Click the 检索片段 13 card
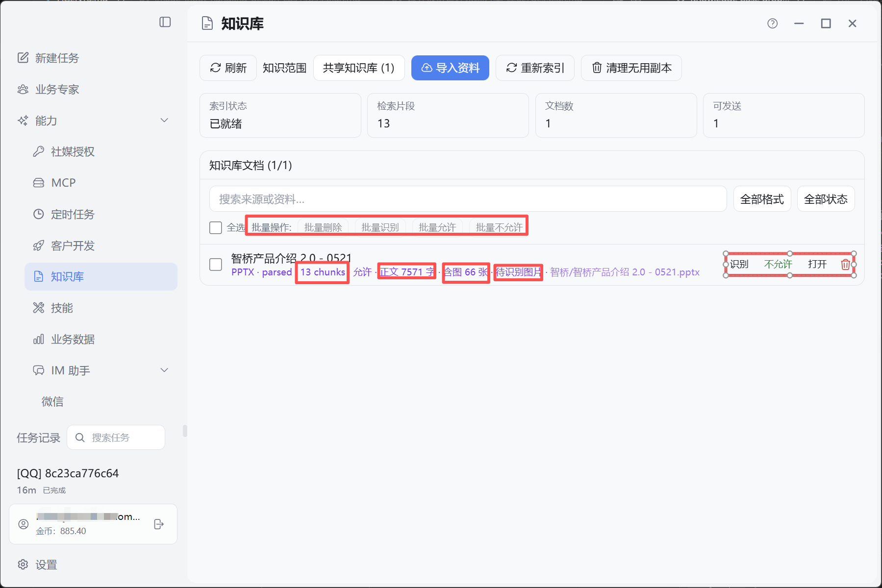The height and width of the screenshot is (588, 882). coord(448,115)
